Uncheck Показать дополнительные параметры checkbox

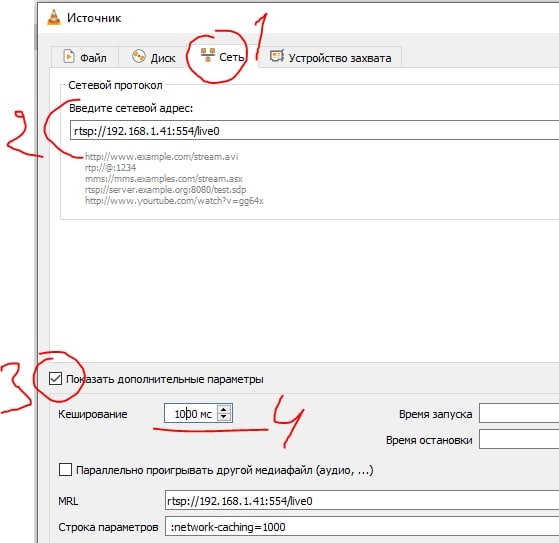pos(56,379)
